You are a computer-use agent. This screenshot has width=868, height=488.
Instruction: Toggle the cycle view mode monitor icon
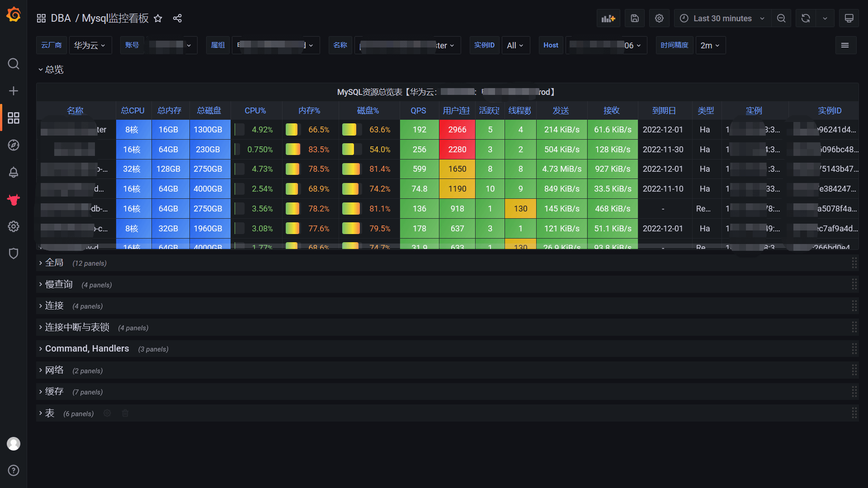[x=849, y=19]
